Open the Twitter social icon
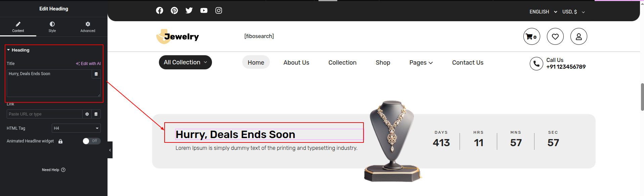The height and width of the screenshot is (196, 644). [x=189, y=10]
